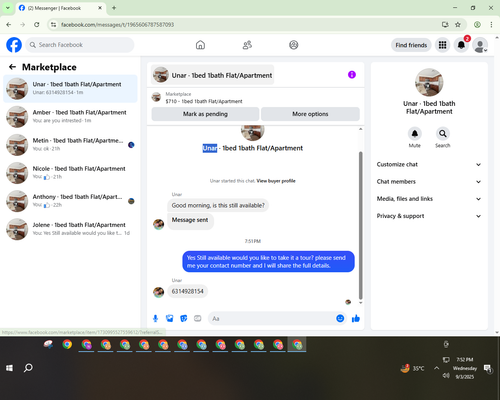Click Mark as pending button

click(x=205, y=114)
